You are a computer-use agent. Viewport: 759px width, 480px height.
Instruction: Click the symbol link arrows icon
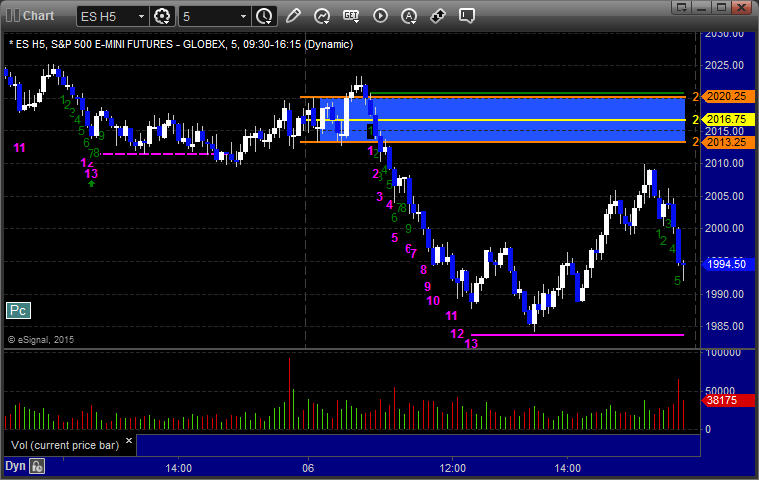click(438, 16)
